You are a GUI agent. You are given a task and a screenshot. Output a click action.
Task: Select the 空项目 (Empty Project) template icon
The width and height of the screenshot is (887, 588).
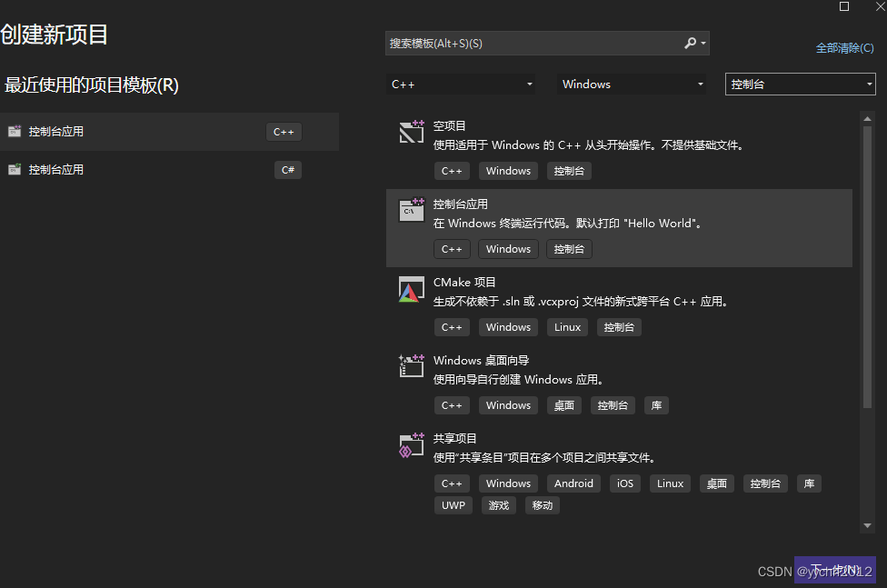(x=411, y=132)
